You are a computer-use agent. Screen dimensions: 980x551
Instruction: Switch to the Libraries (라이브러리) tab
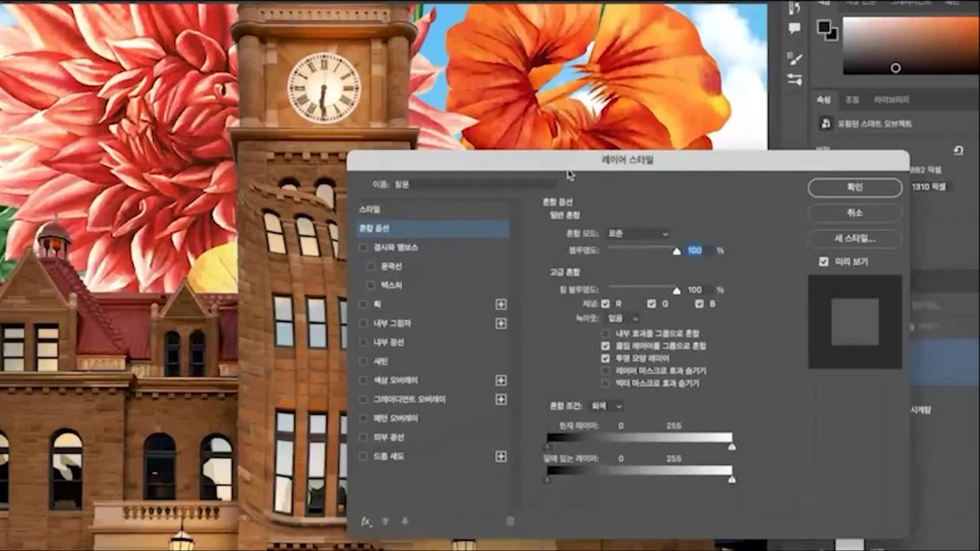click(x=891, y=100)
